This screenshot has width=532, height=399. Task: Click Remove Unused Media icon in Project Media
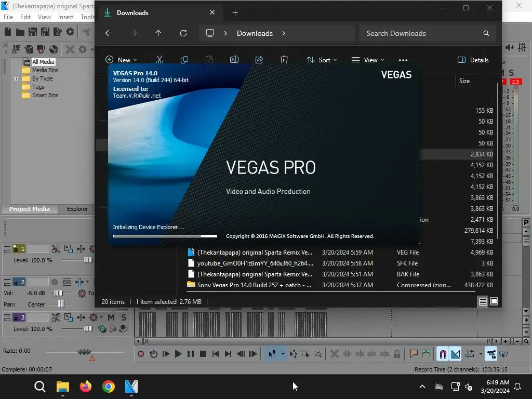pos(16,49)
